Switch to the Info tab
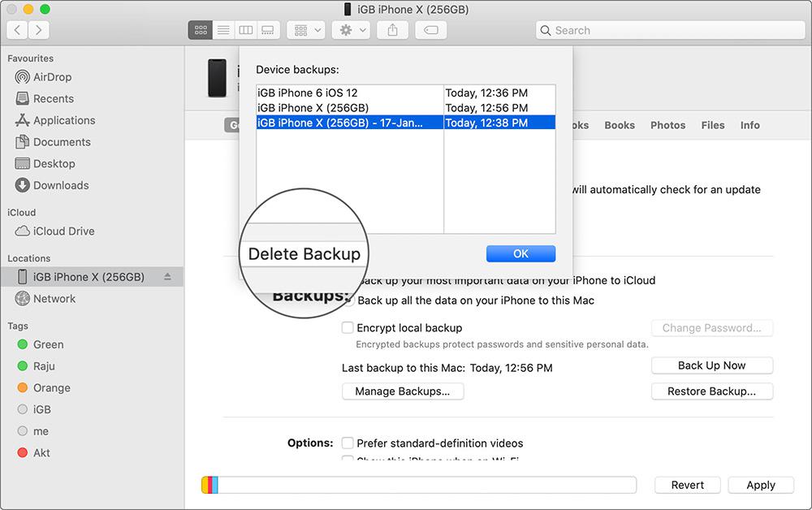The width and height of the screenshot is (812, 510). click(749, 125)
